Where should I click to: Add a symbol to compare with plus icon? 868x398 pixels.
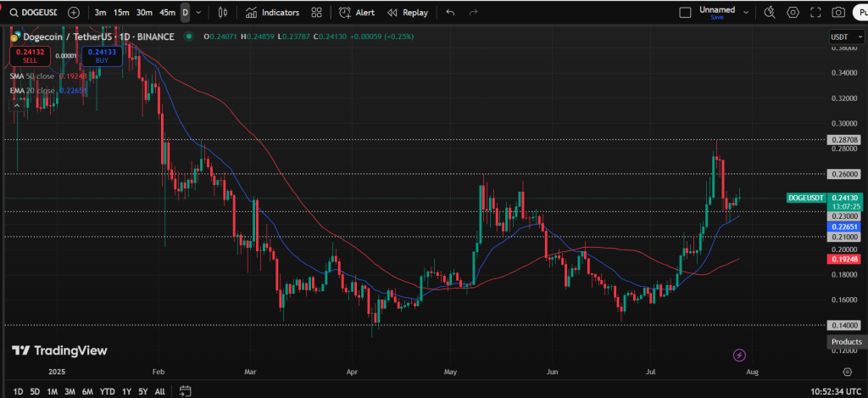(x=74, y=12)
